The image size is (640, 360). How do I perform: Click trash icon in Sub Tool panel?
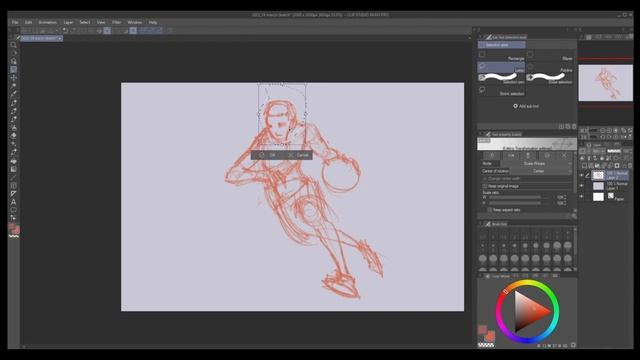(x=574, y=127)
